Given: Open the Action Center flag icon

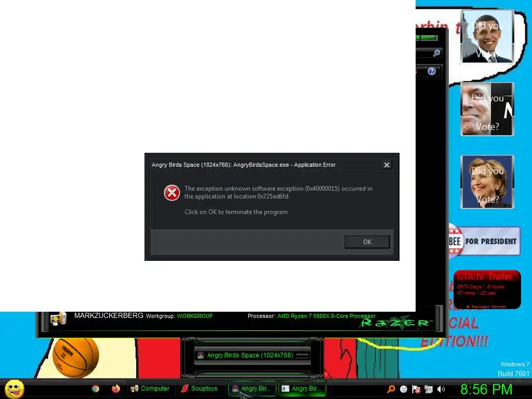Looking at the screenshot, I should (416, 389).
